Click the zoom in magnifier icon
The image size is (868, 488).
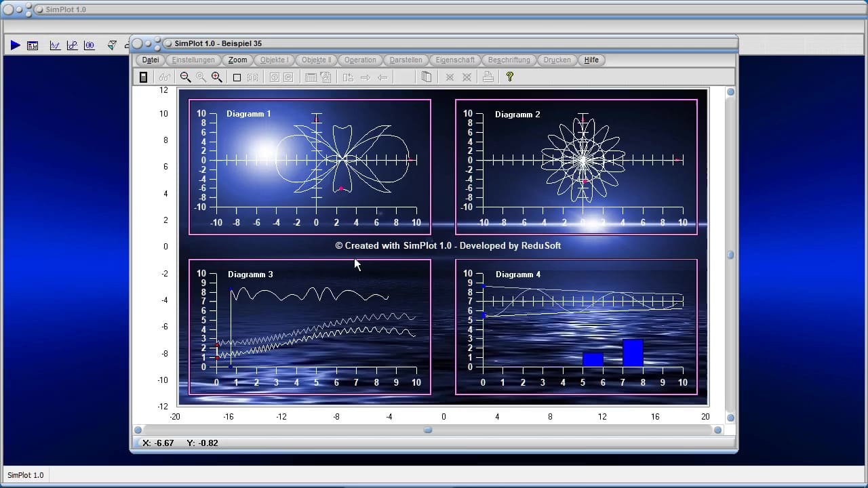(x=217, y=77)
